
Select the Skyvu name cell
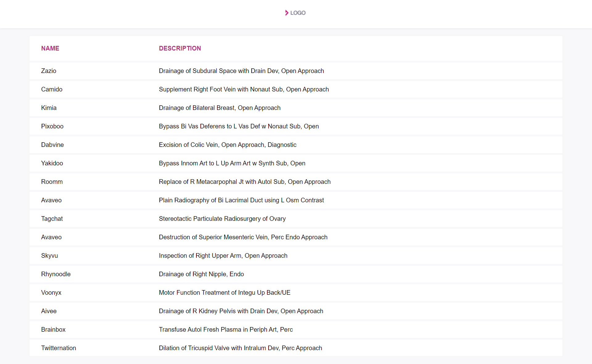click(x=50, y=256)
